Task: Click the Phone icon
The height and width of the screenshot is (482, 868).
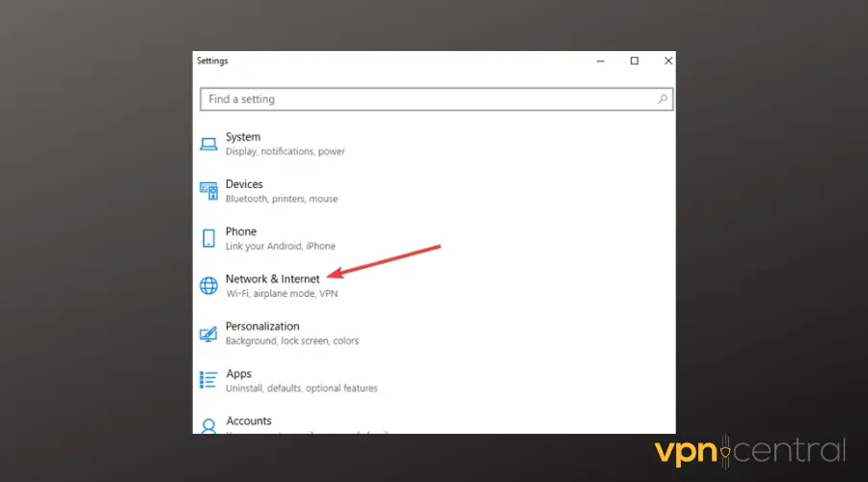Action: tap(208, 238)
